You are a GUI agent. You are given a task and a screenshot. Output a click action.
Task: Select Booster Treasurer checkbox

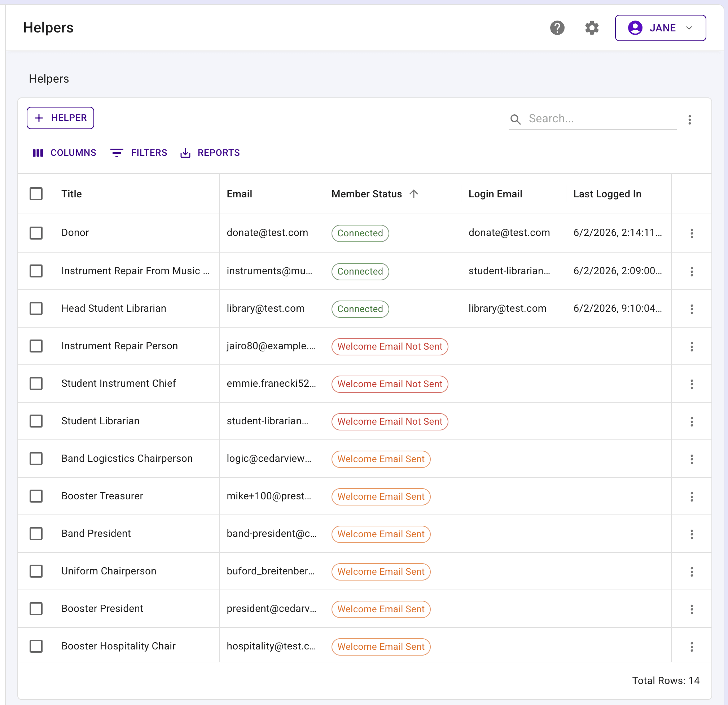click(x=36, y=496)
